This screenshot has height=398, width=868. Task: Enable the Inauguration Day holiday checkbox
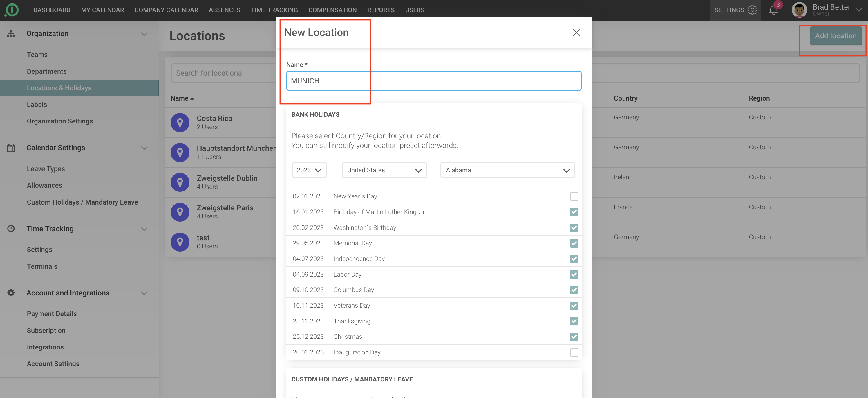tap(574, 352)
